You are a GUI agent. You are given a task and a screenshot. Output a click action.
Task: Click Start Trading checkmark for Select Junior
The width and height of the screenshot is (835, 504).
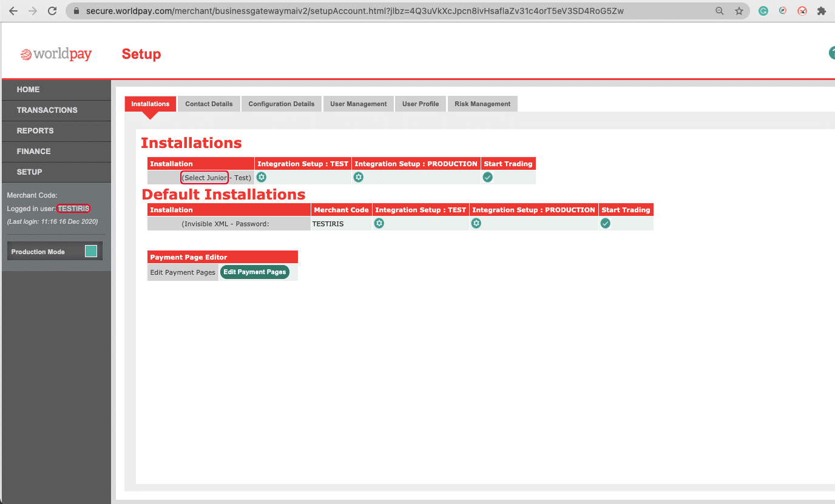[487, 178]
